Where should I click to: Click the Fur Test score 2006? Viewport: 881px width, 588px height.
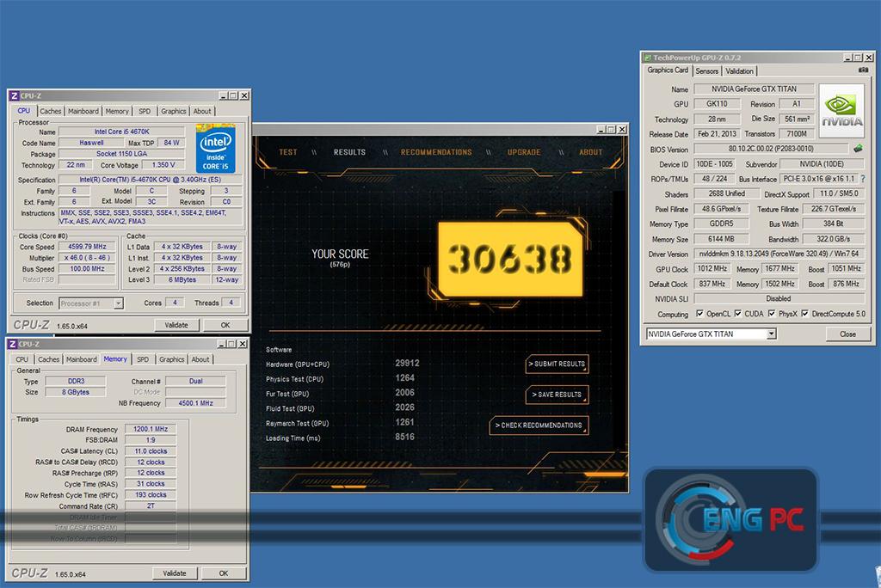[404, 393]
